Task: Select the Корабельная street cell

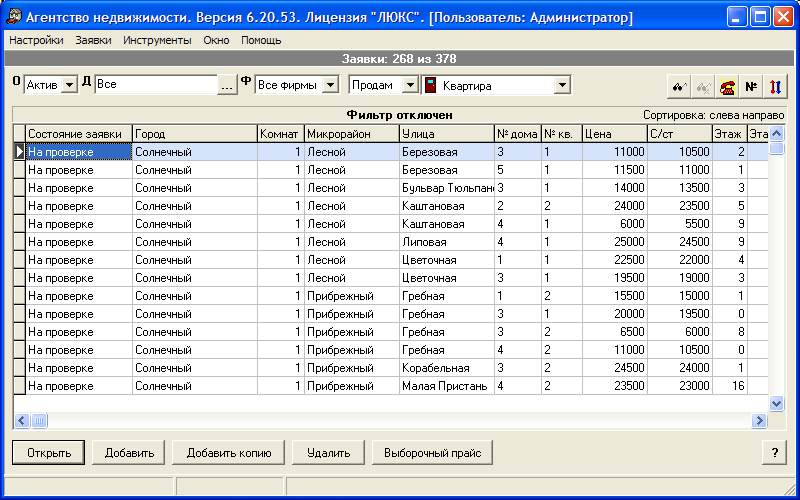Action: tap(447, 368)
